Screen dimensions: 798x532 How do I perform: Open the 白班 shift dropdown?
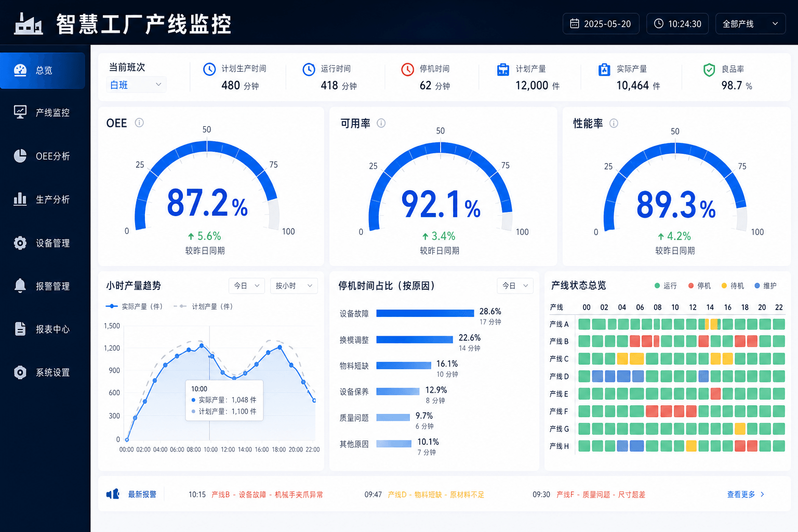(x=137, y=85)
